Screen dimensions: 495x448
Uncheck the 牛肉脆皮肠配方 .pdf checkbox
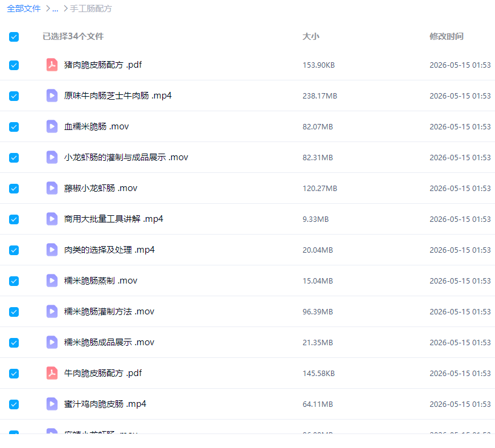tap(14, 374)
